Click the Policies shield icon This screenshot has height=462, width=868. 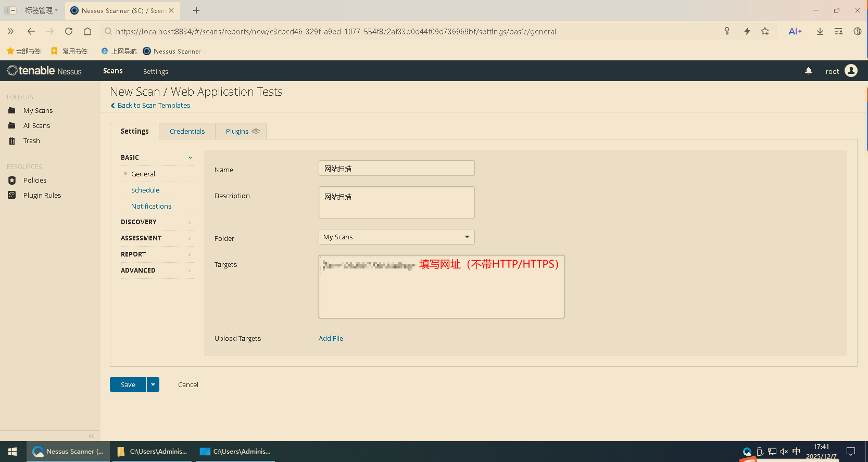tap(12, 181)
